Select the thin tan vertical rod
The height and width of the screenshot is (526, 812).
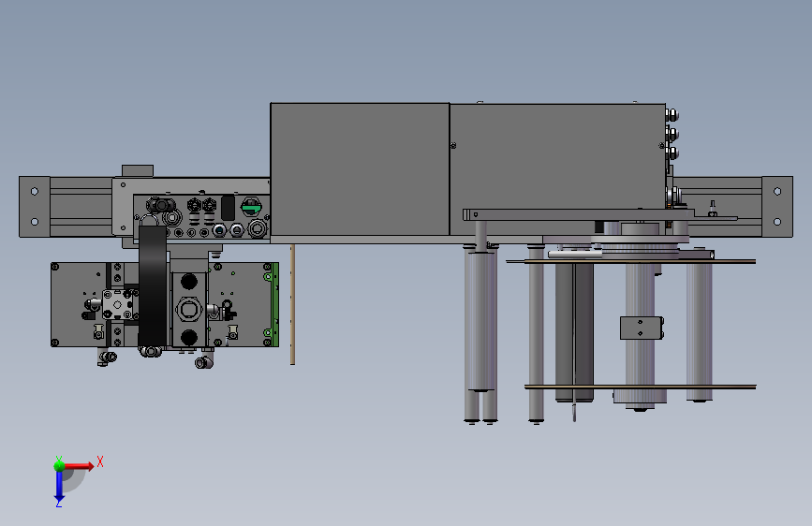(x=292, y=304)
